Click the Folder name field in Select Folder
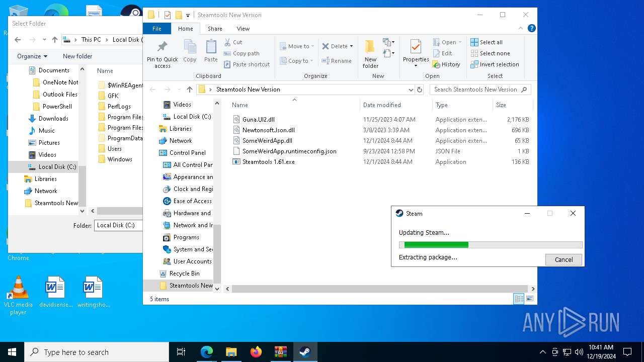Viewport: 644px width, 362px height. point(119,225)
